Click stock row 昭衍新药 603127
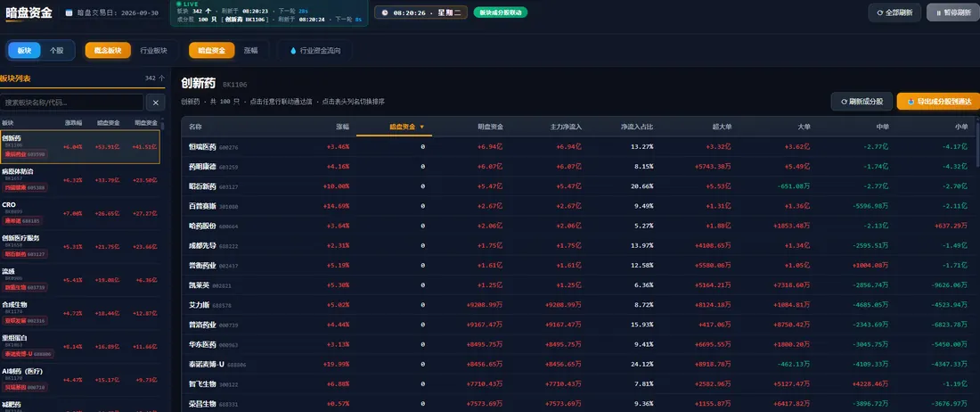980x412 pixels. pyautogui.click(x=578, y=186)
